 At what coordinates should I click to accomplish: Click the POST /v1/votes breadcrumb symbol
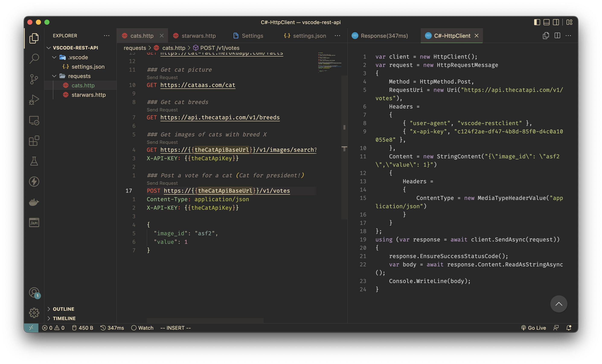coord(216,48)
